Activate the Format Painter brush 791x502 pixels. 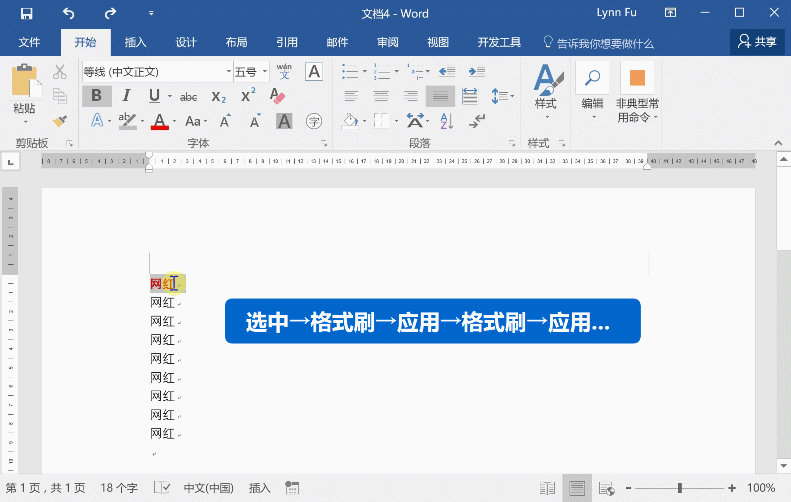click(60, 121)
